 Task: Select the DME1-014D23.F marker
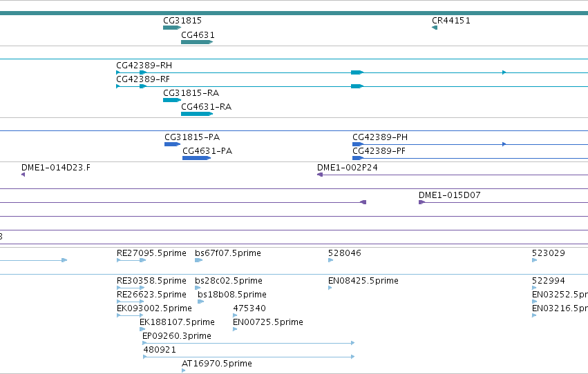tap(23, 175)
